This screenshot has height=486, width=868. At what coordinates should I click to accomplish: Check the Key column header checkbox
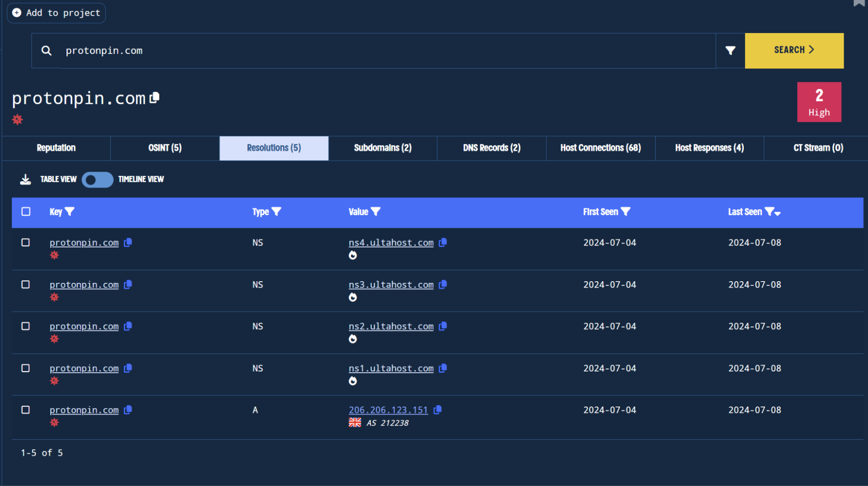(x=26, y=211)
